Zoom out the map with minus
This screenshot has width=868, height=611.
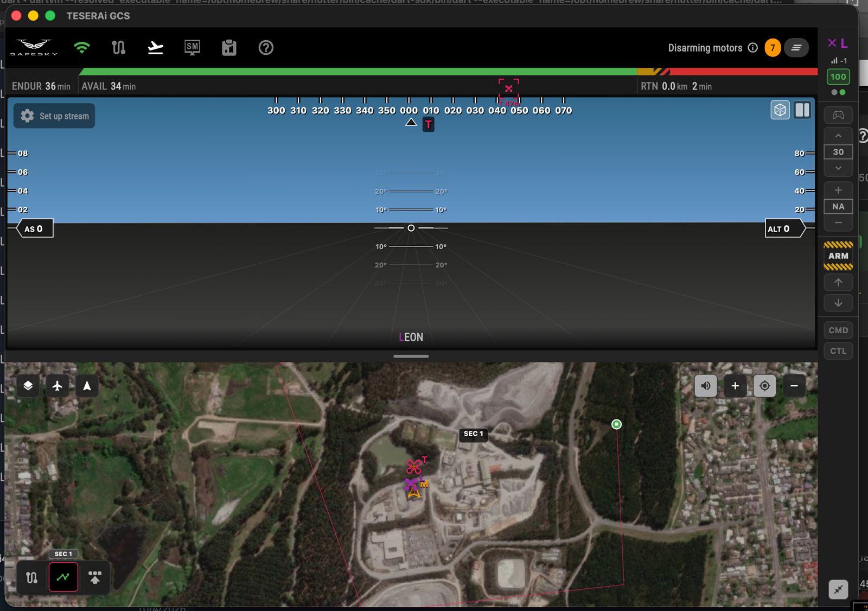(x=794, y=386)
